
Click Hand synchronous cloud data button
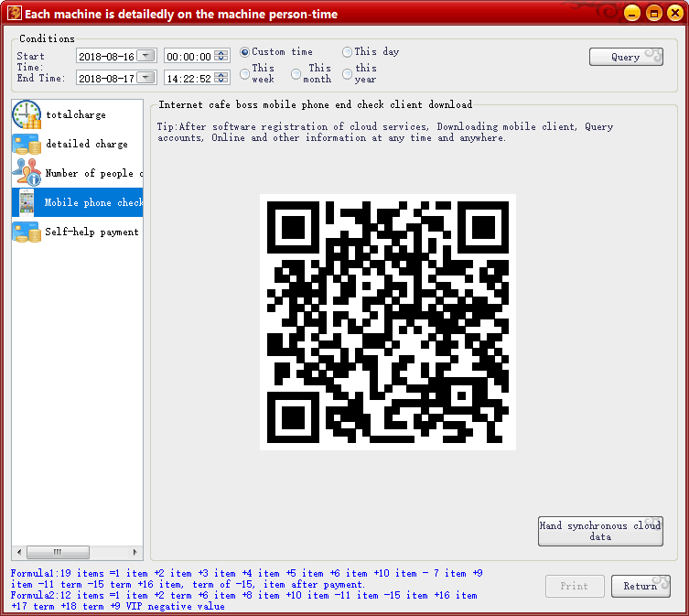tap(600, 531)
